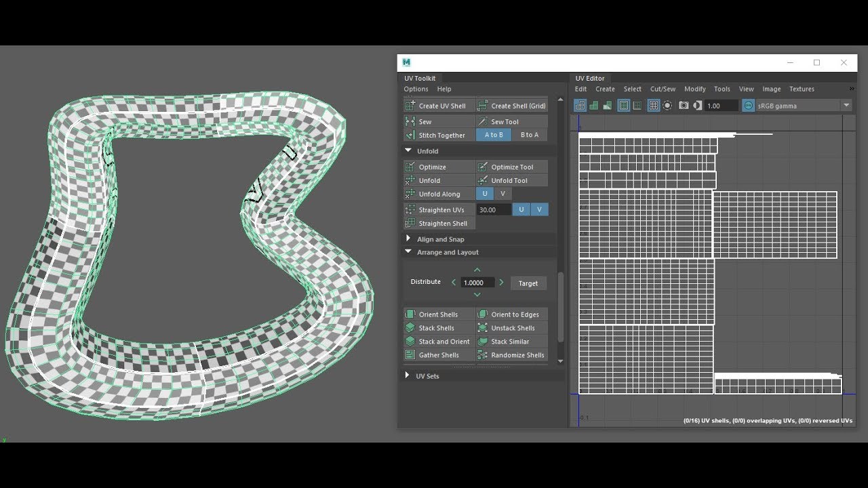Enable U for Unfold Along
Image resolution: width=868 pixels, height=488 pixels.
pos(485,194)
